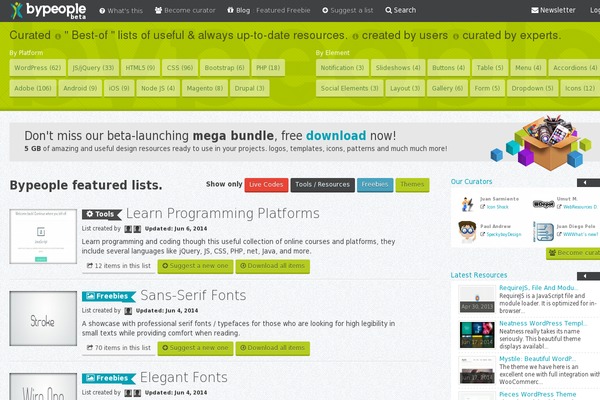The height and width of the screenshot is (400, 600).
Task: Open Paul Andrew's SpeckyboyDesign link
Action: [504, 235]
